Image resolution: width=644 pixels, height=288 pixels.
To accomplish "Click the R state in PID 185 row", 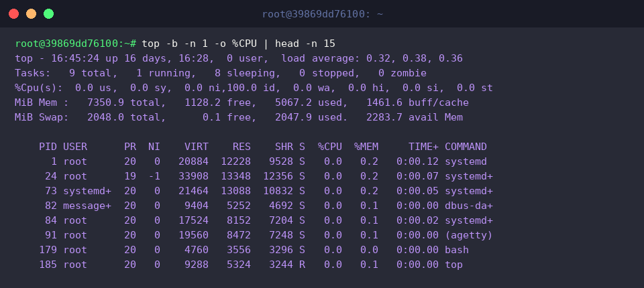I will [x=303, y=265].
